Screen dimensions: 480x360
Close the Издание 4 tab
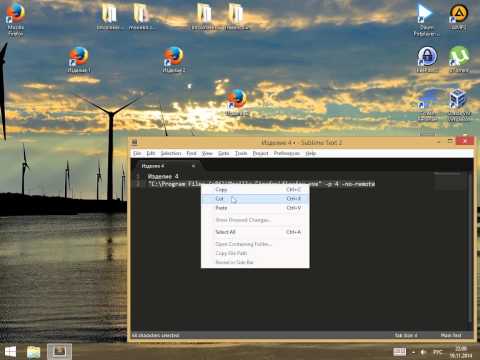pos(193,166)
